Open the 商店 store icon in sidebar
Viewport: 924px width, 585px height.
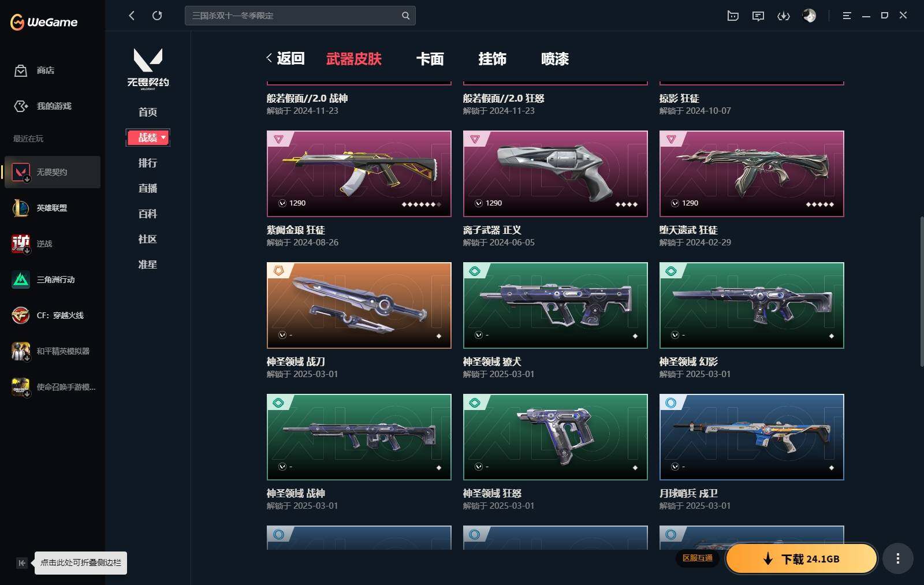coord(21,70)
